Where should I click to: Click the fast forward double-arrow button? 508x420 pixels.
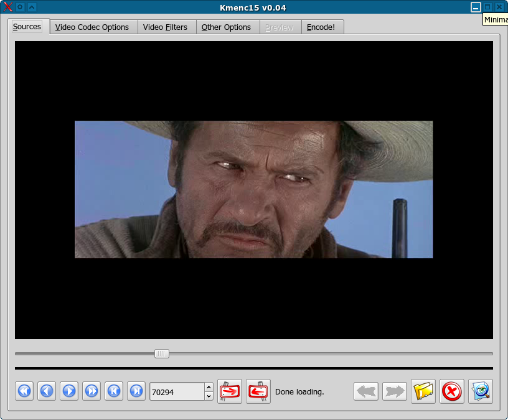(x=92, y=391)
